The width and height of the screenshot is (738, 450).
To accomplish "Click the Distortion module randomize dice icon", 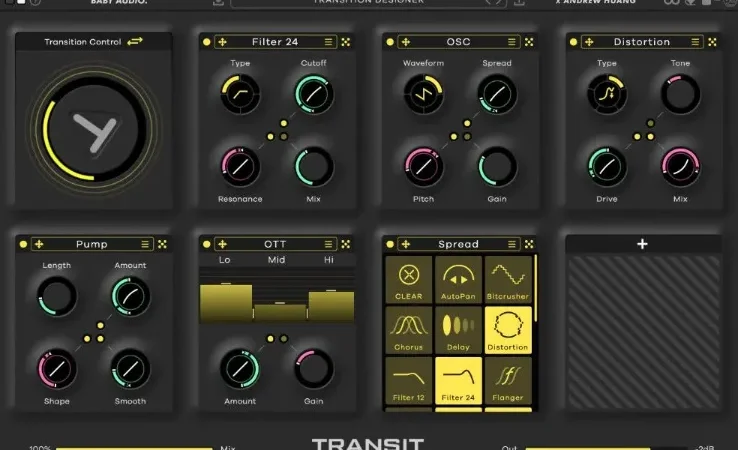I will pyautogui.click(x=712, y=42).
